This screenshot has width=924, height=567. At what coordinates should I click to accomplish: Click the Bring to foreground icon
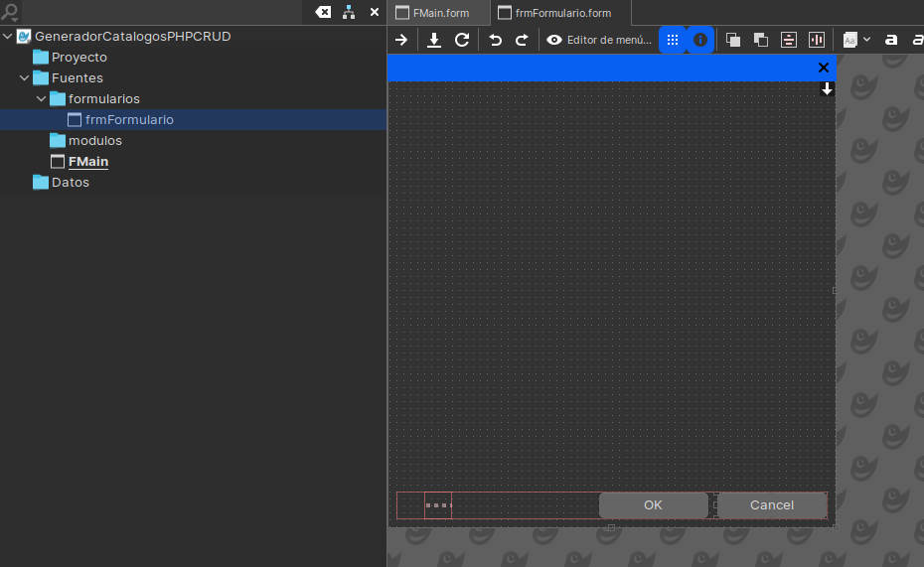pos(733,40)
